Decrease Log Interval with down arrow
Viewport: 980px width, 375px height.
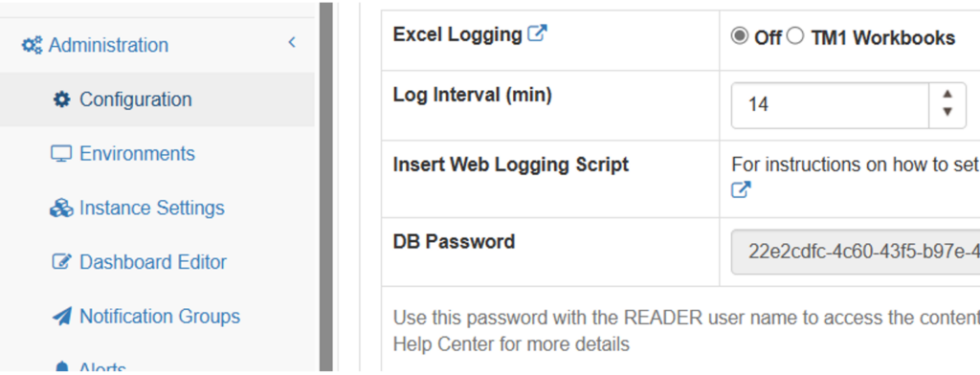click(x=947, y=112)
